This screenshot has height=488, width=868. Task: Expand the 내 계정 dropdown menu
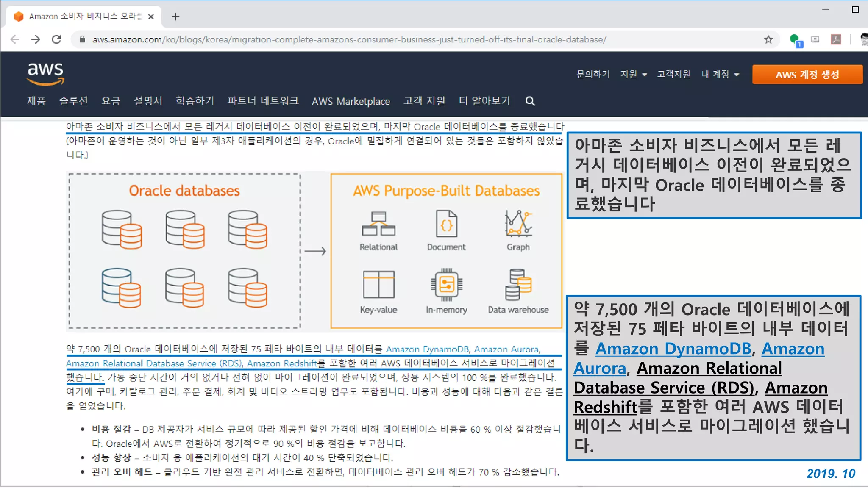(x=720, y=75)
